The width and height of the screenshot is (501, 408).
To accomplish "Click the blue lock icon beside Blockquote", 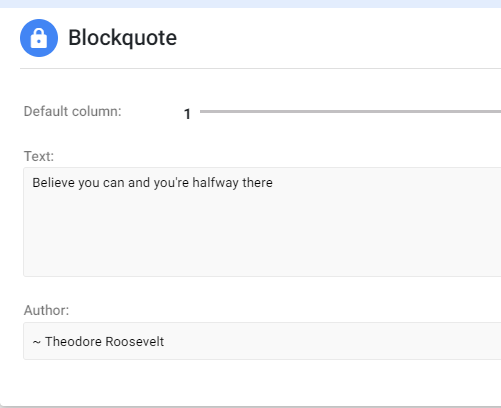I will (39, 38).
